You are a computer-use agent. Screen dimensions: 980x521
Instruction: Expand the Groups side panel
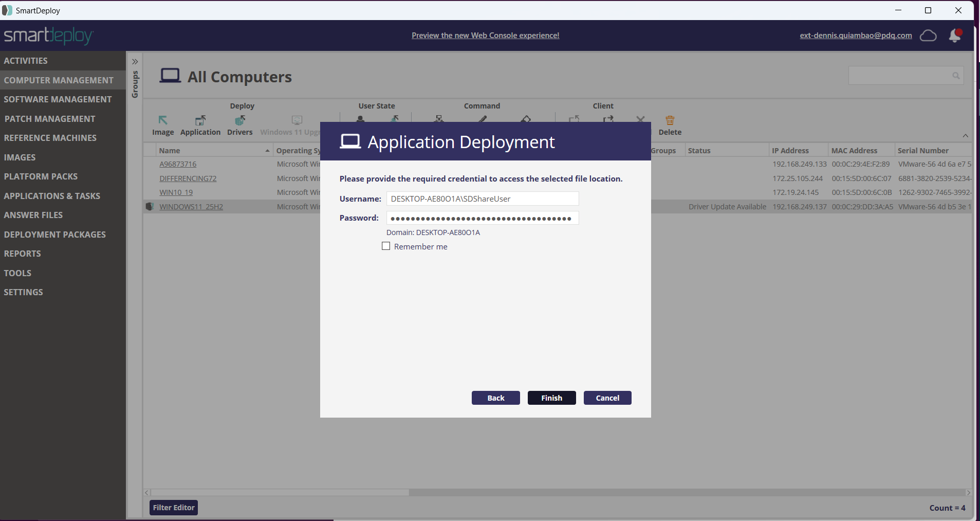135,62
